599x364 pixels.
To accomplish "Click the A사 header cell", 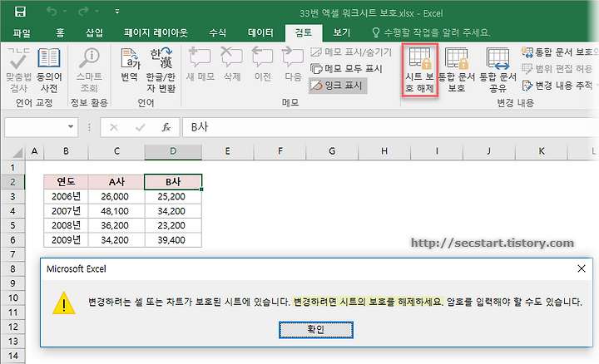I will pyautogui.click(x=116, y=182).
